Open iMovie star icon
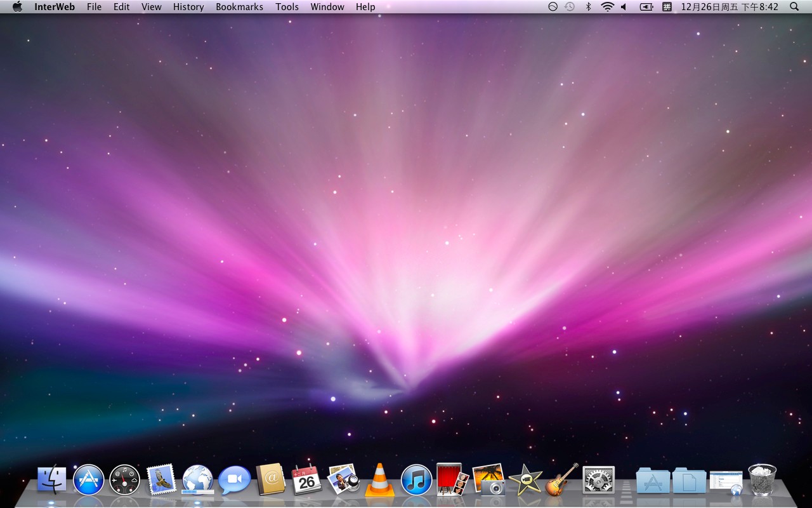This screenshot has width=812, height=508. pos(526,480)
